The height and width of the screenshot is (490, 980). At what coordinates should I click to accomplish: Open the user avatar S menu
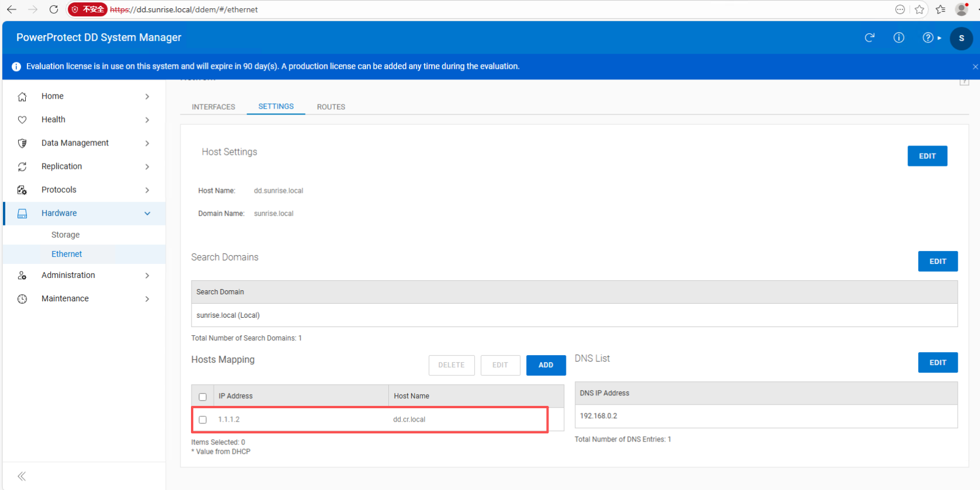click(x=961, y=38)
